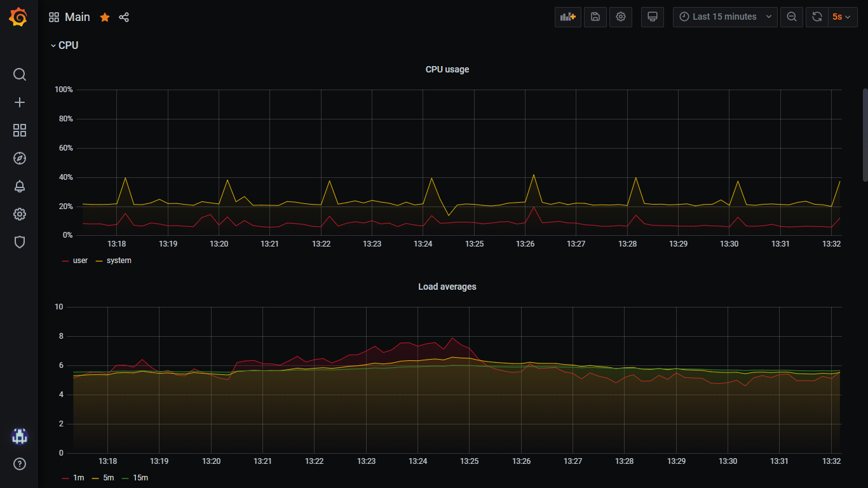Collapse the CPU row

point(64,45)
